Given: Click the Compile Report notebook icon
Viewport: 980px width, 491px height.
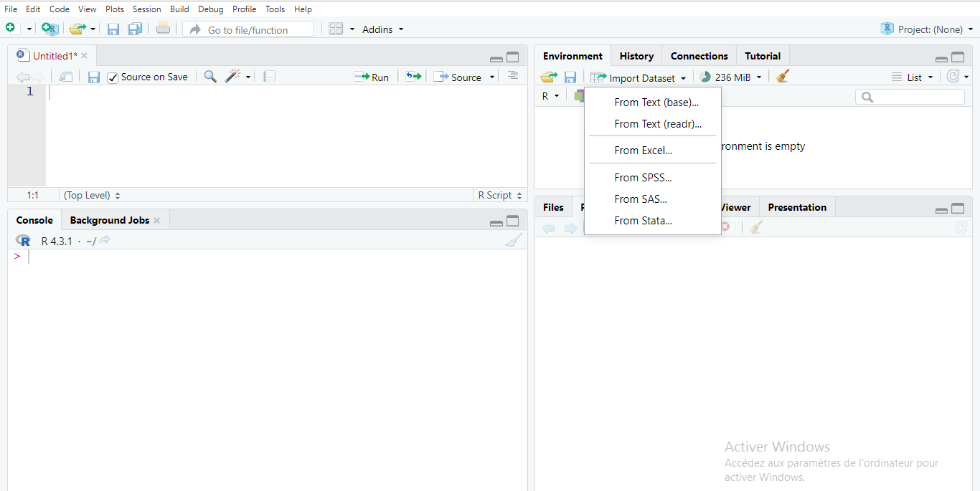Looking at the screenshot, I should (269, 77).
